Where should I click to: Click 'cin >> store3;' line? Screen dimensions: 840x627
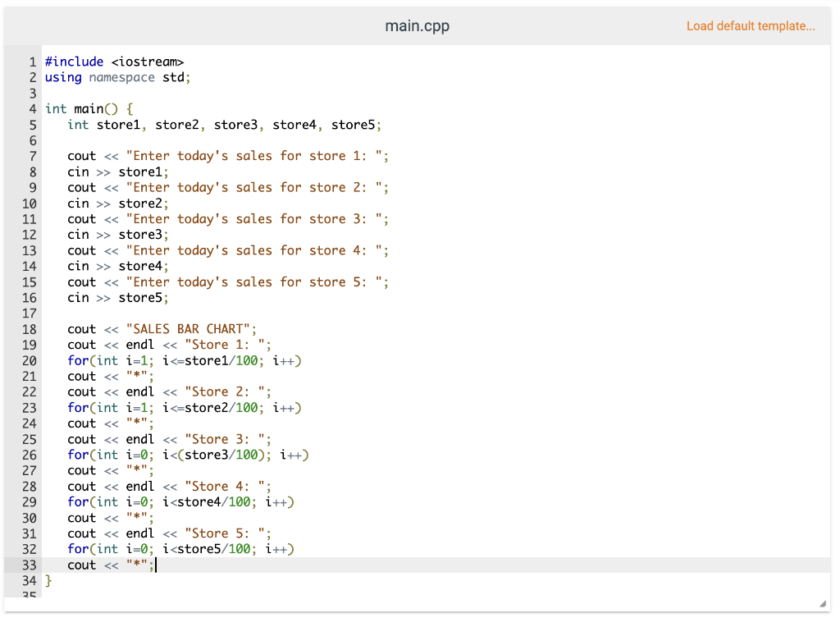pos(118,235)
